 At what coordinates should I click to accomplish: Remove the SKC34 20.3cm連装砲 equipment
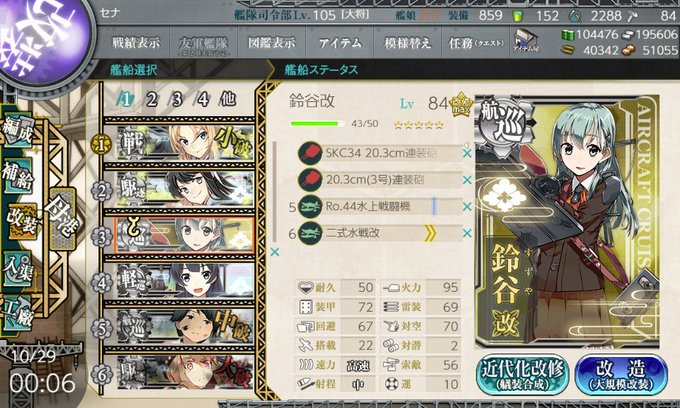coord(467,153)
